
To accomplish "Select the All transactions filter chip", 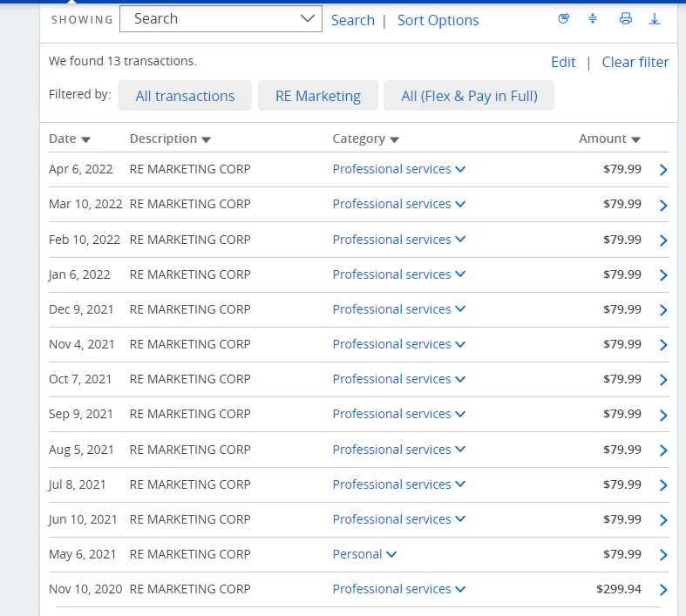I will coord(185,96).
